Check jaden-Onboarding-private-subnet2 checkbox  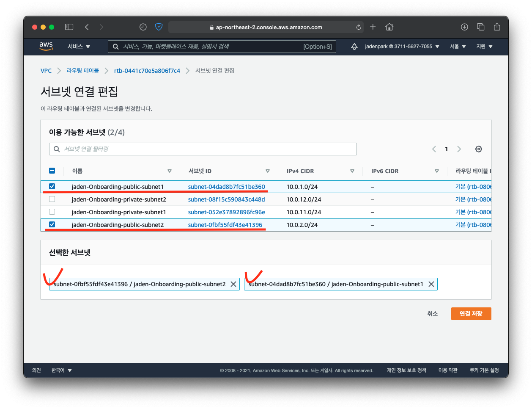click(52, 199)
